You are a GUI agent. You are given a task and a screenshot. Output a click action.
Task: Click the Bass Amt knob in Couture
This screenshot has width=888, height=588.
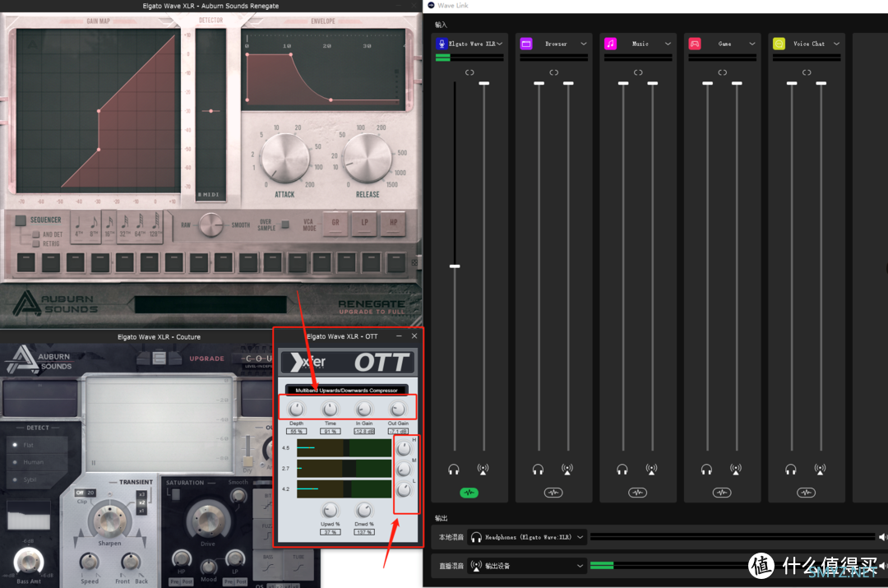pos(28,562)
